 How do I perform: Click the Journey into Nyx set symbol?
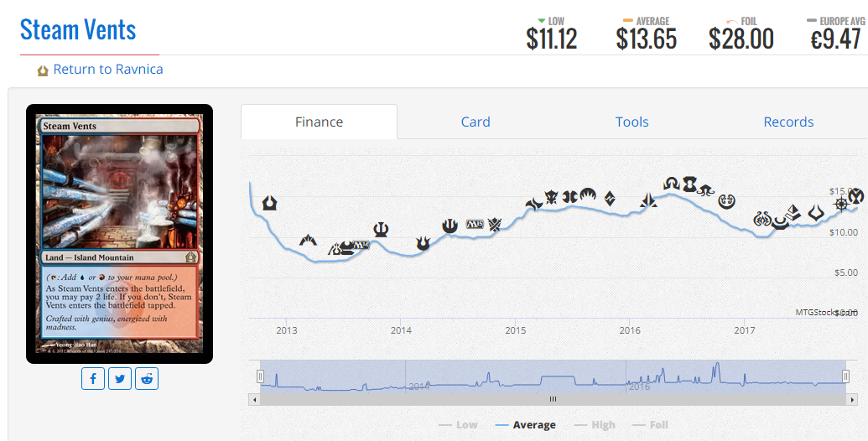coord(450,226)
